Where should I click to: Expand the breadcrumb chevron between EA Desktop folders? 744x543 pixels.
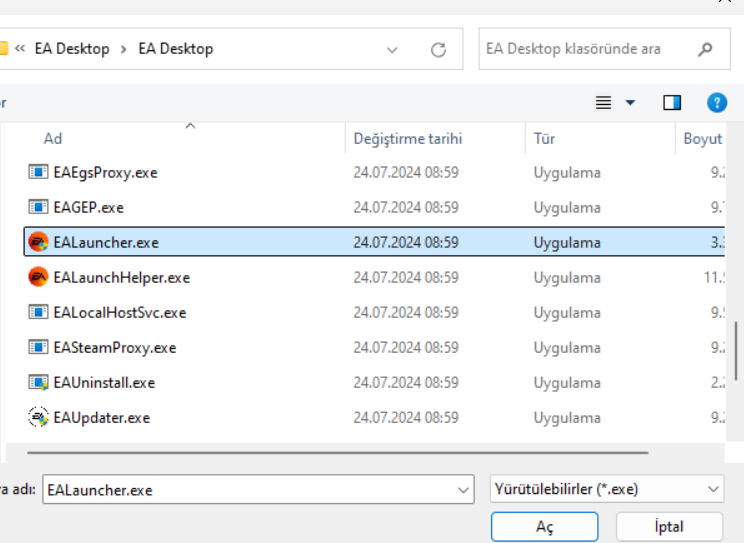coord(123,49)
